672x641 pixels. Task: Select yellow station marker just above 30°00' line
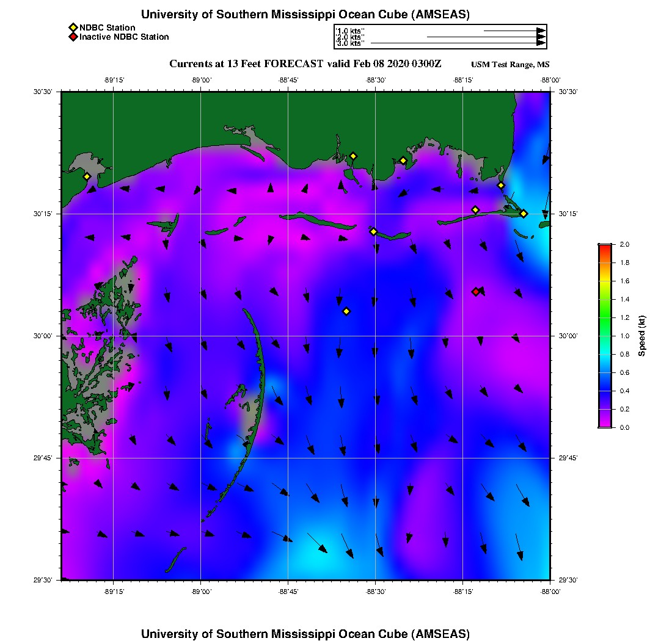346,311
